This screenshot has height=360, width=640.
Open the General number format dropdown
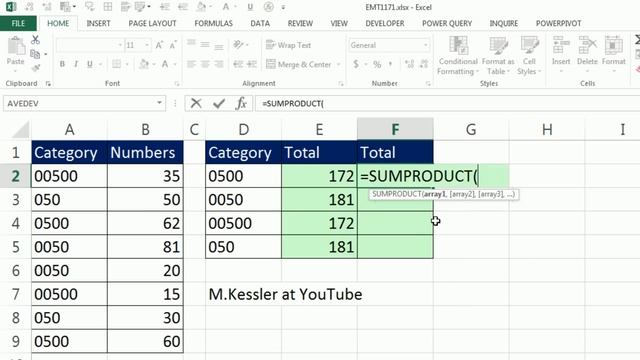click(x=426, y=45)
